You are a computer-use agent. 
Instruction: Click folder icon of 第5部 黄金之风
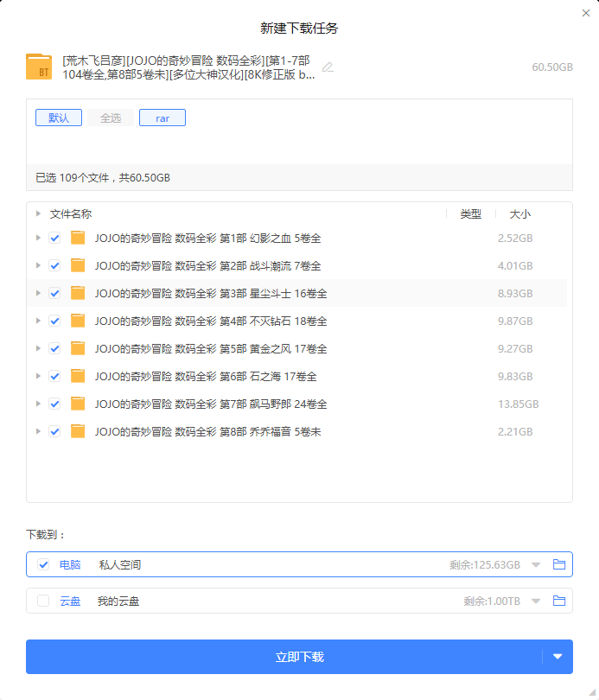(x=78, y=348)
